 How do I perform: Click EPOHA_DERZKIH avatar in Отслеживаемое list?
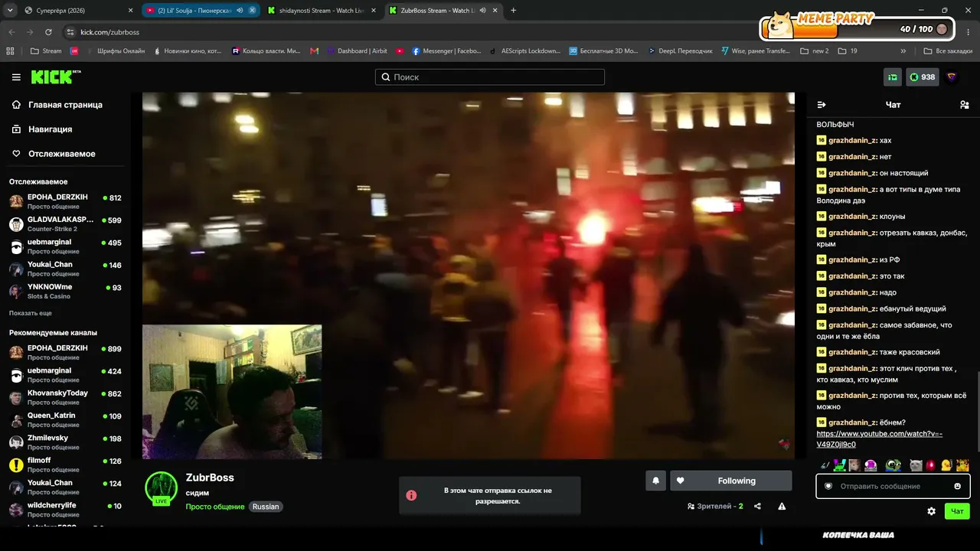click(16, 201)
